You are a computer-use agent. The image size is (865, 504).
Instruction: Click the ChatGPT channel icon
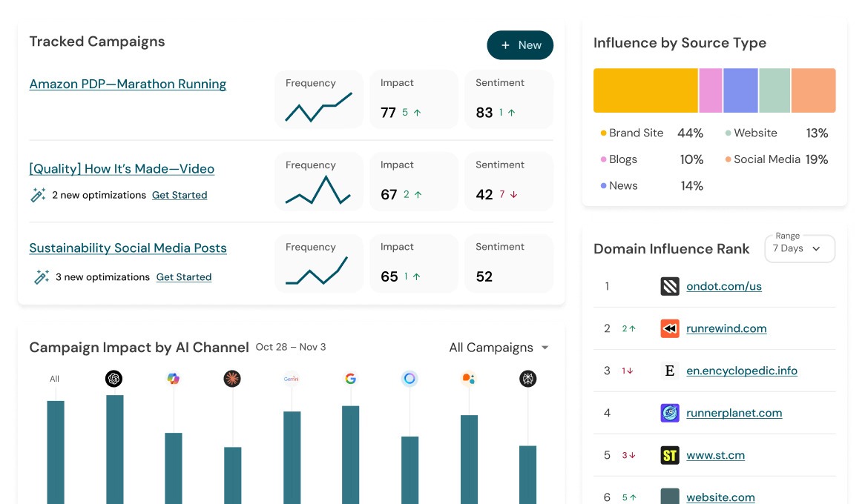(x=114, y=378)
